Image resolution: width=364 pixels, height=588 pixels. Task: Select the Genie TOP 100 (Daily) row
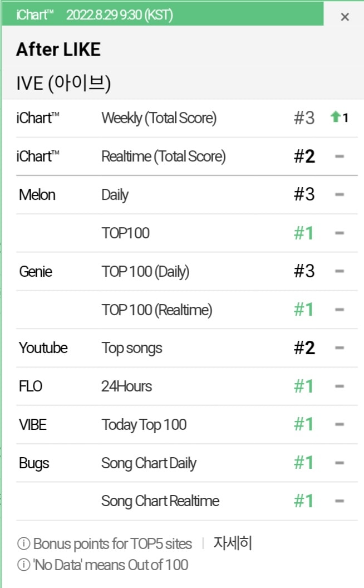[x=186, y=272]
